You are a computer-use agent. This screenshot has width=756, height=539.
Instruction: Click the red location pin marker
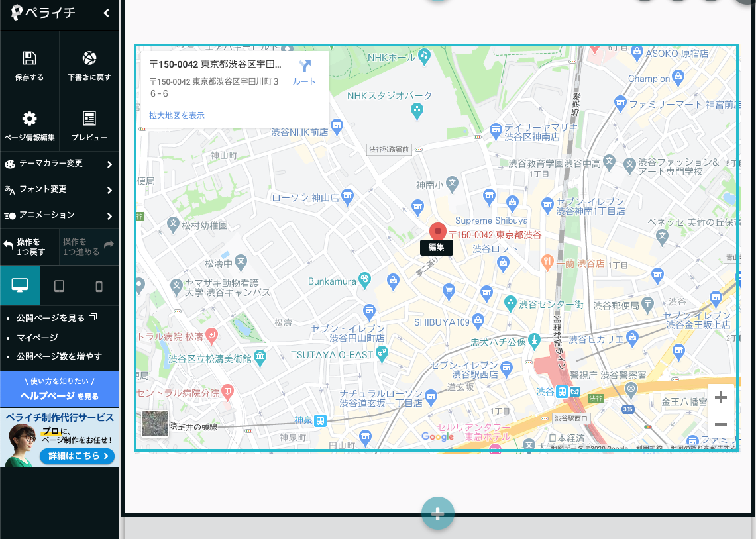[438, 232]
